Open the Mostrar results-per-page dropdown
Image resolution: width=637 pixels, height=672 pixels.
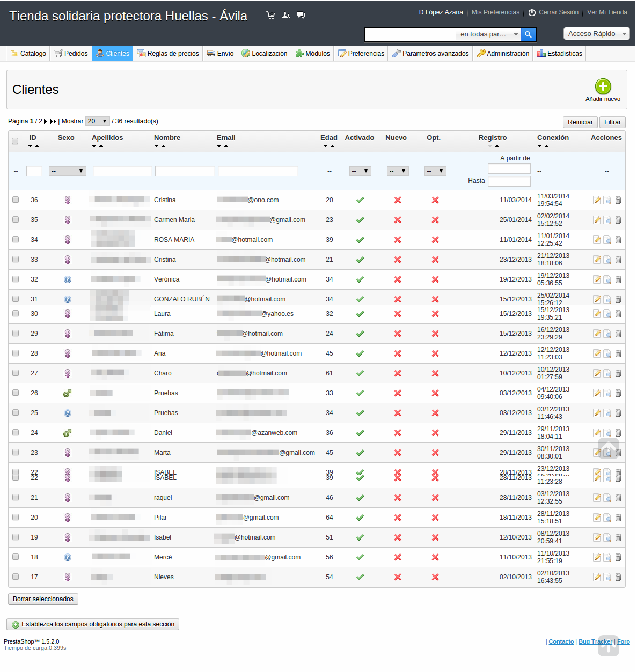97,121
